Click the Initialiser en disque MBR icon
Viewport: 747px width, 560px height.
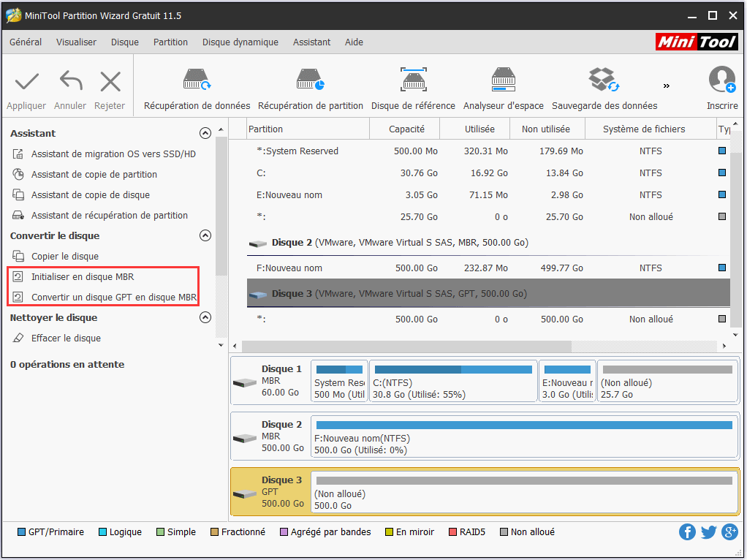click(x=18, y=277)
